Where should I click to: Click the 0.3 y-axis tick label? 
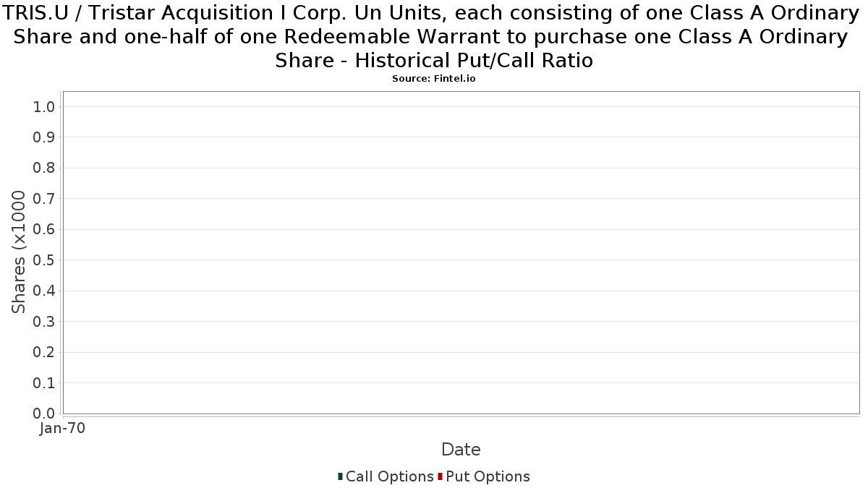pos(44,322)
